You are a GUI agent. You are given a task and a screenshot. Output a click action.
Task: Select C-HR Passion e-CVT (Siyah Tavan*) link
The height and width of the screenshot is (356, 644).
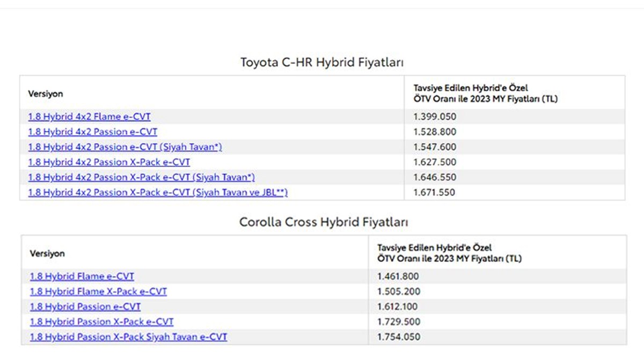coord(125,147)
